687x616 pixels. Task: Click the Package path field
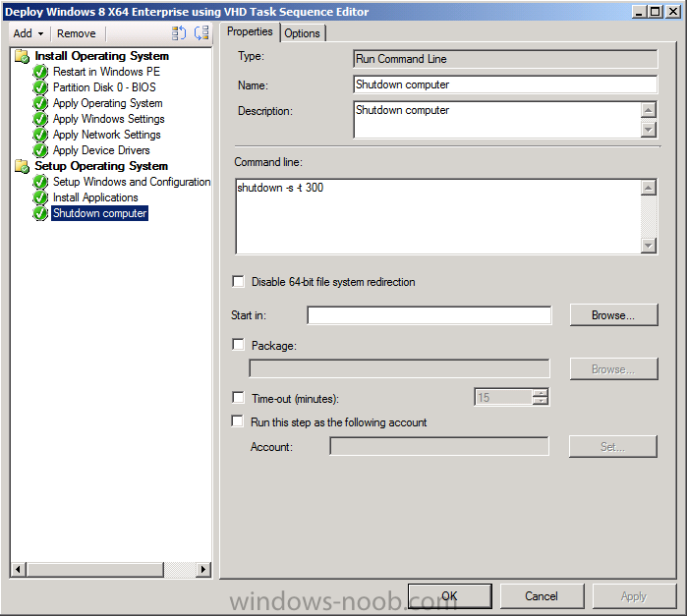pyautogui.click(x=399, y=368)
